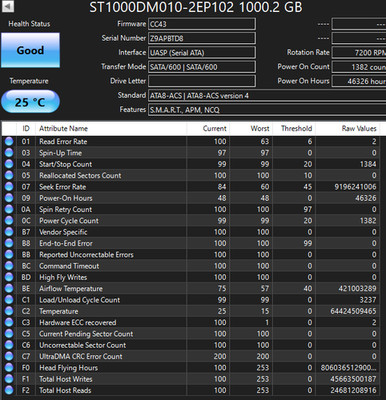This screenshot has height=400, width=386.
Task: Click the Rotation Rate field 7200 RPM
Action: tap(359, 53)
